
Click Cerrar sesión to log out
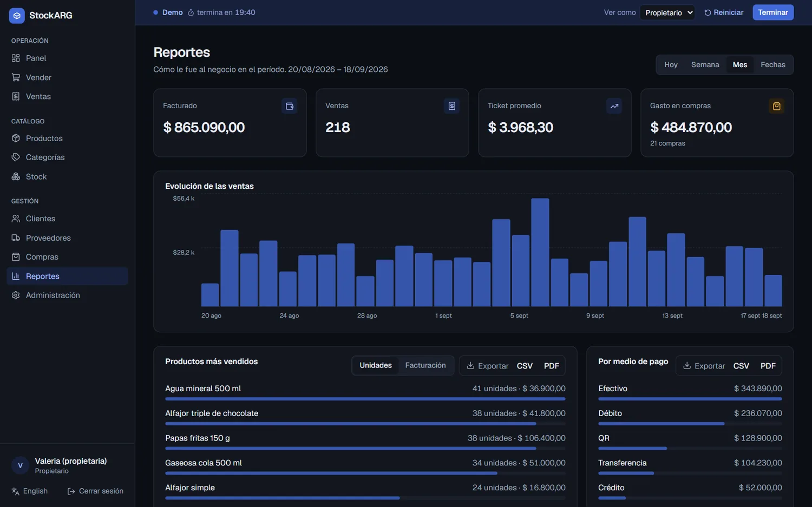pos(95,491)
